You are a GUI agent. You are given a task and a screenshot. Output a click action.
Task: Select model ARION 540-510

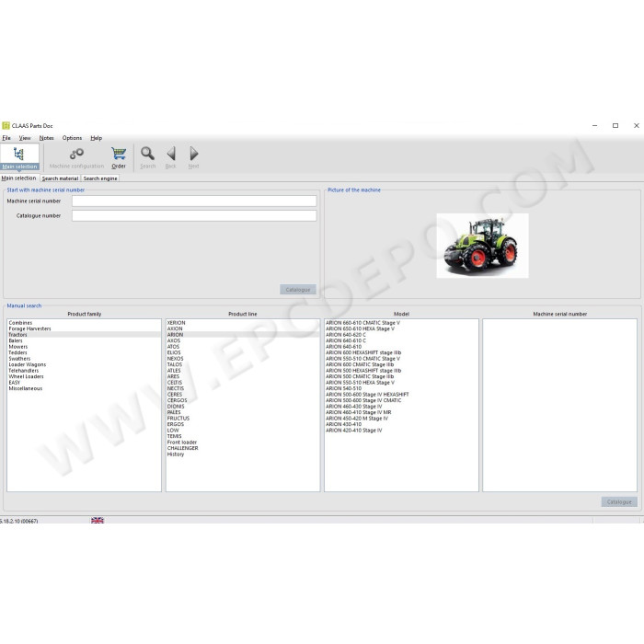[401, 388]
